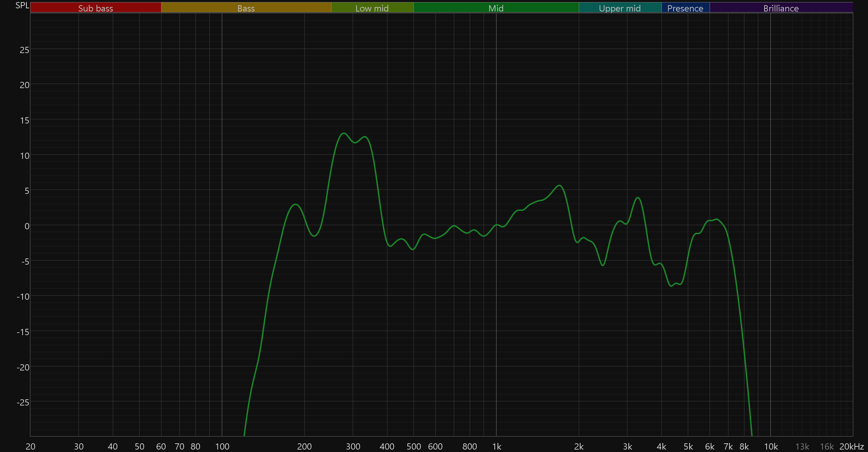868x452 pixels.
Task: Click the curve peak just above 3k
Action: coord(638,198)
